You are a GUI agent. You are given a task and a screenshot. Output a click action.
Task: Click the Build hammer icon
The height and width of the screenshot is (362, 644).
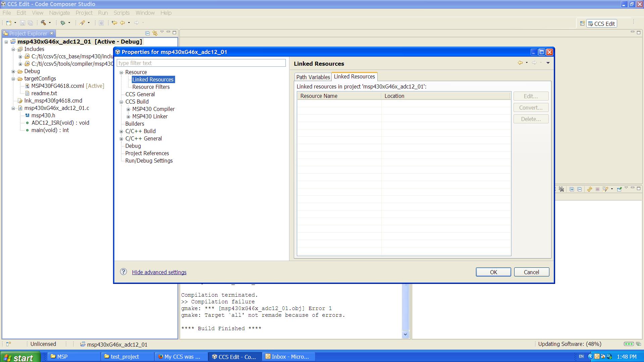43,23
